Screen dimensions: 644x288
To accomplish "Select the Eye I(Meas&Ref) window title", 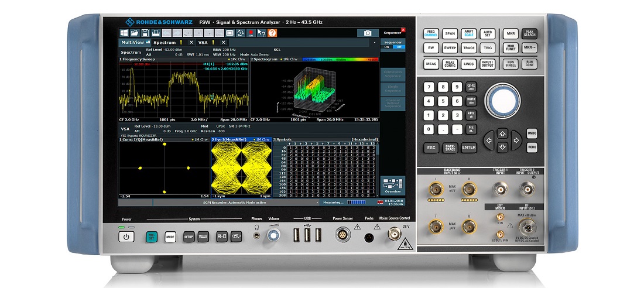I will (229, 140).
